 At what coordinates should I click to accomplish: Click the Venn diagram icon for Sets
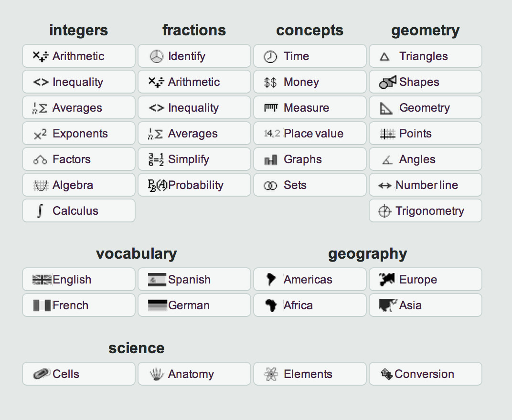pyautogui.click(x=270, y=186)
